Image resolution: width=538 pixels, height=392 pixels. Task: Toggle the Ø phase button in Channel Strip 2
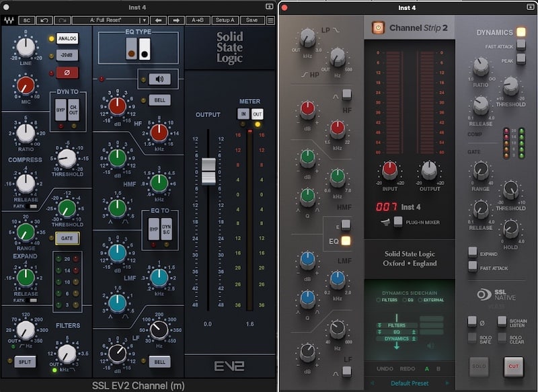click(472, 321)
